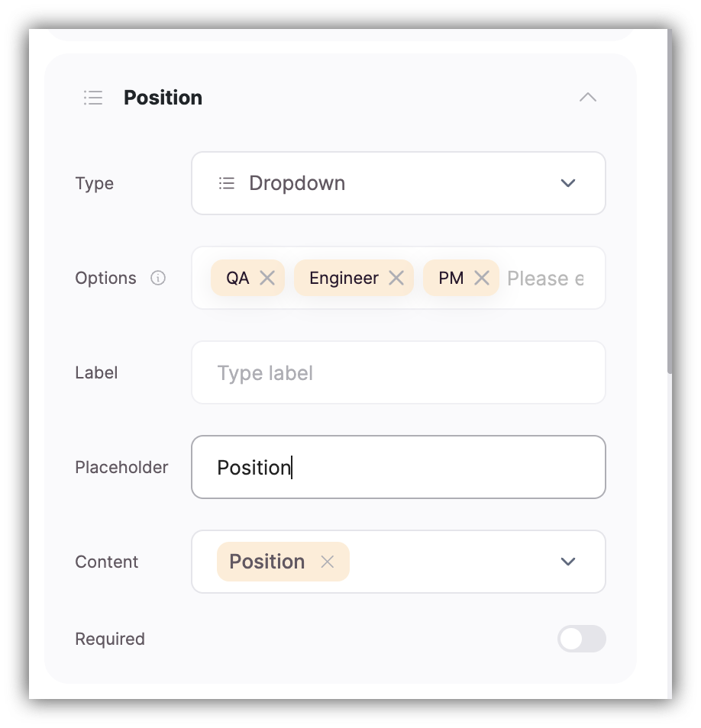Select the Position chip in Content

(267, 562)
